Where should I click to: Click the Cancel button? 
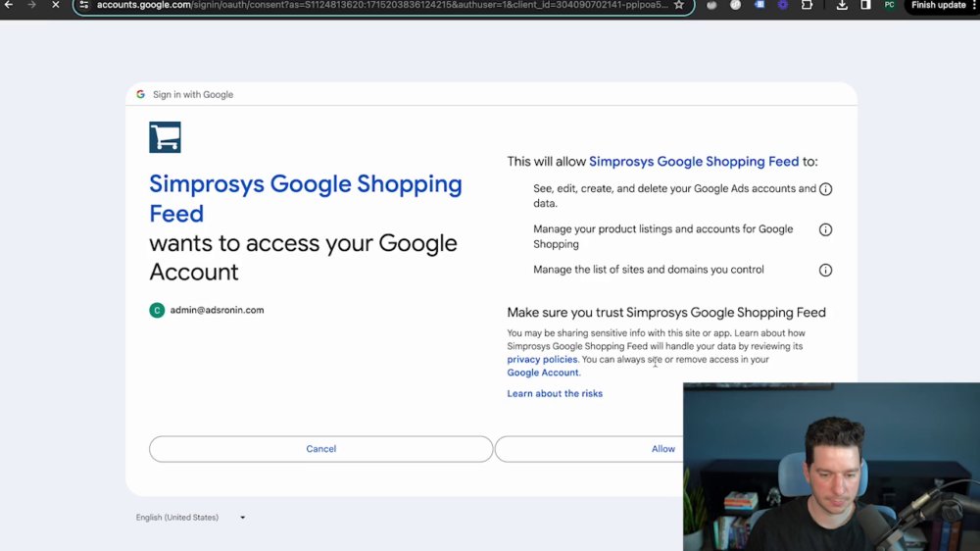321,449
